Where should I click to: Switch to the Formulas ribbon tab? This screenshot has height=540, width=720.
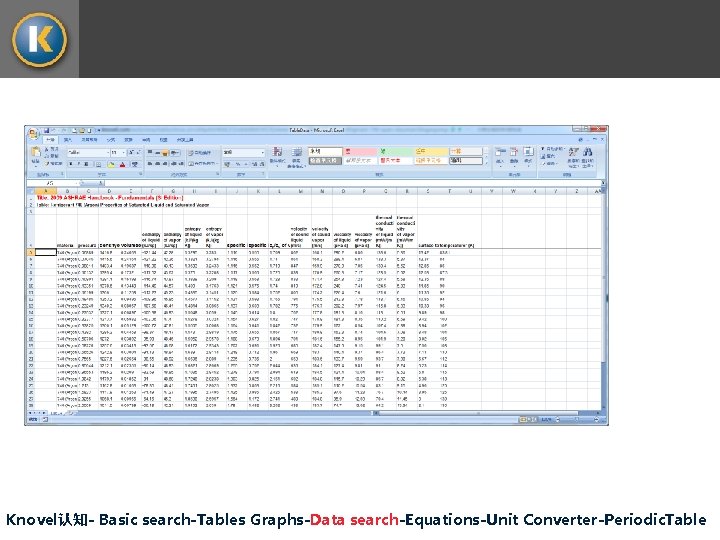point(111,140)
